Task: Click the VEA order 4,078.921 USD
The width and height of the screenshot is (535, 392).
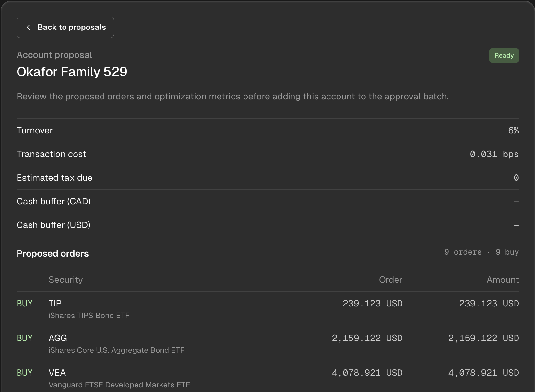Action: (x=367, y=373)
